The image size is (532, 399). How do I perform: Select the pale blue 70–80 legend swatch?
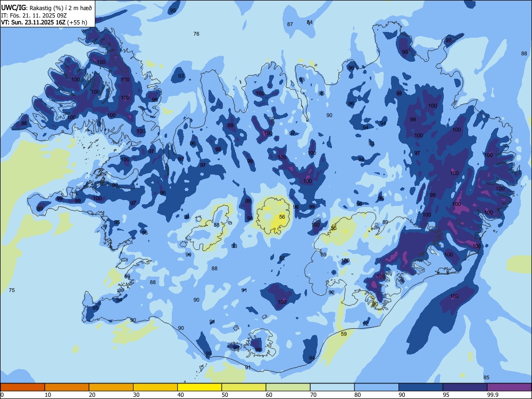point(332,387)
